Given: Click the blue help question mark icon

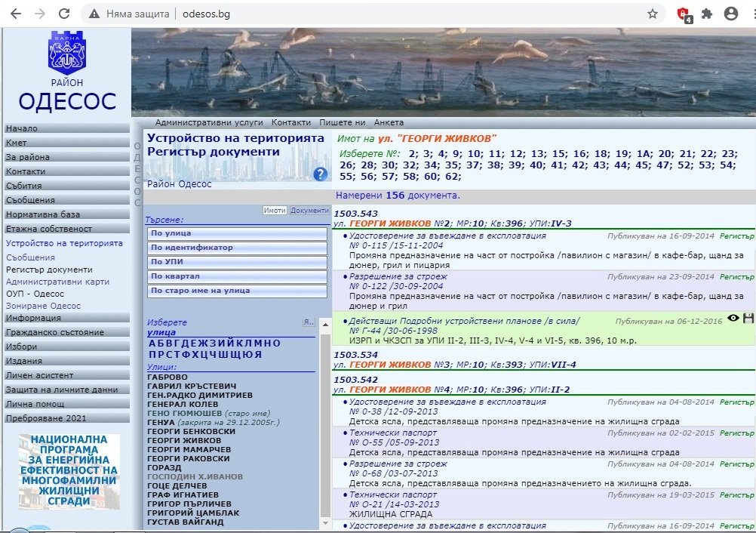Looking at the screenshot, I should (x=320, y=174).
